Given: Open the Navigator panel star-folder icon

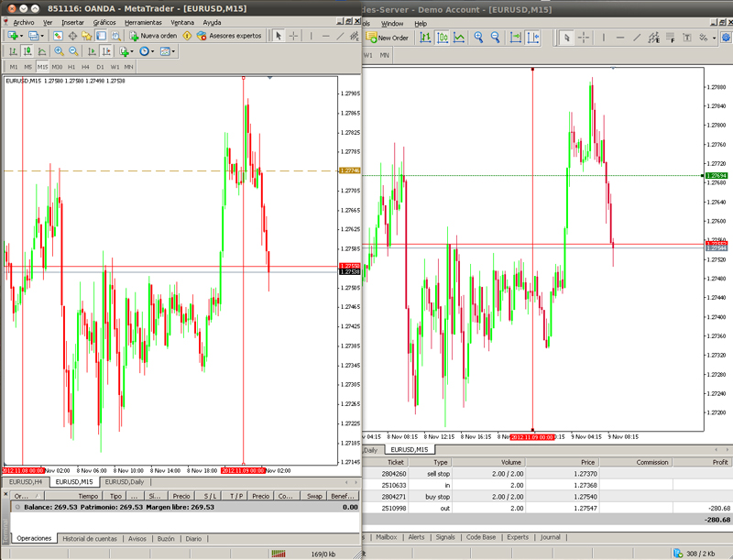Looking at the screenshot, I should [87, 36].
